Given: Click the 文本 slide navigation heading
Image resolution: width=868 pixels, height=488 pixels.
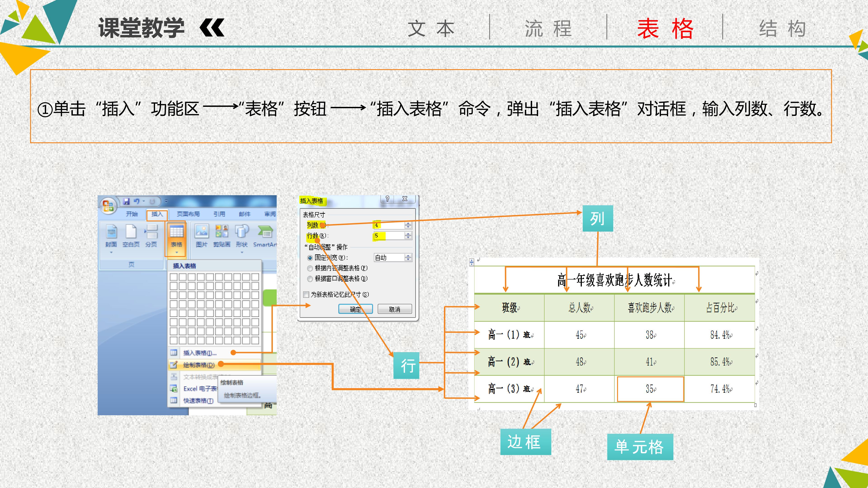Looking at the screenshot, I should [431, 29].
